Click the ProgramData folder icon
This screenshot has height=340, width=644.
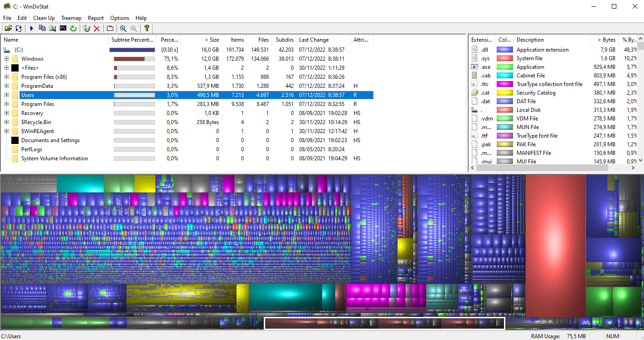[15, 86]
